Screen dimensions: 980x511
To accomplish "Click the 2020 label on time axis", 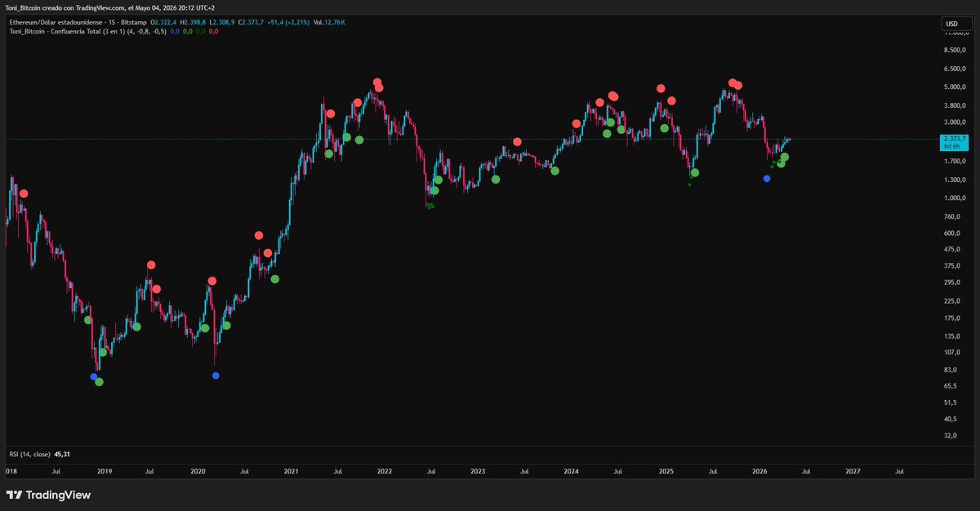I will coord(198,471).
